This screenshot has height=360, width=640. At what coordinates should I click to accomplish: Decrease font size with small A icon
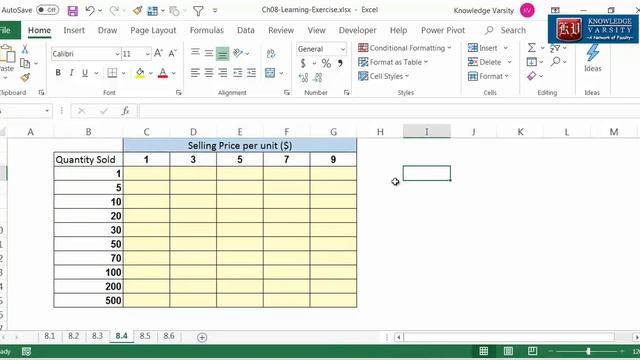(173, 53)
